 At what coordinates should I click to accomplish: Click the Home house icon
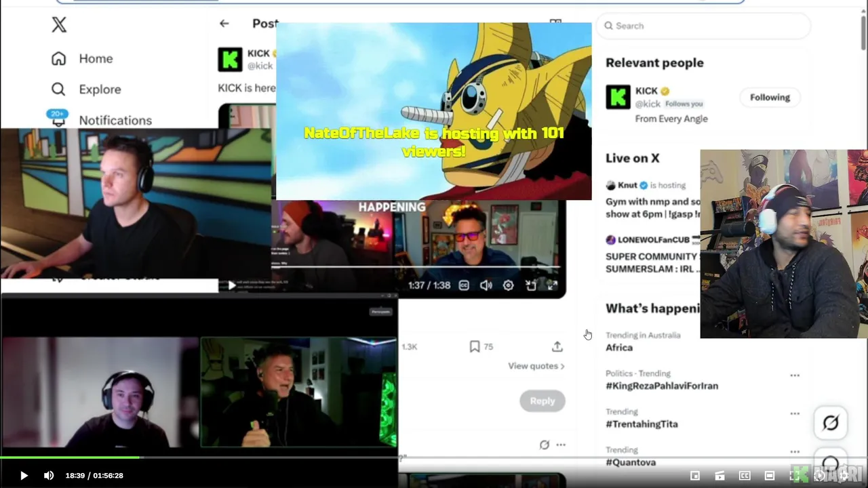(x=59, y=58)
